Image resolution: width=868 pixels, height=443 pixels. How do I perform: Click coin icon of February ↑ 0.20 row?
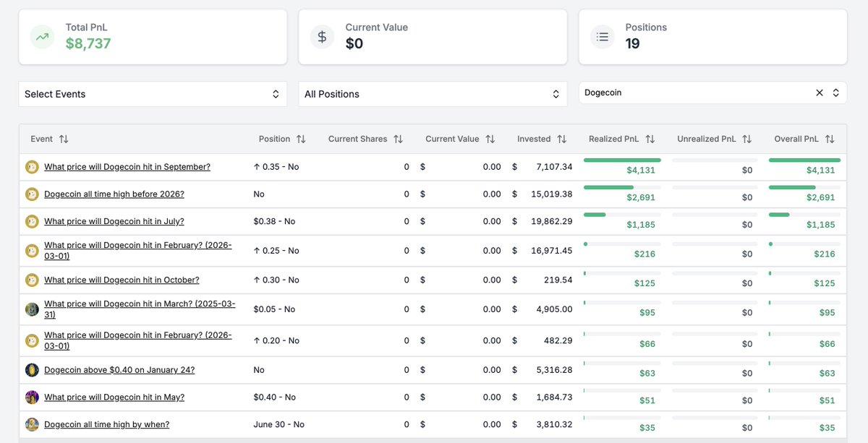[x=32, y=340]
